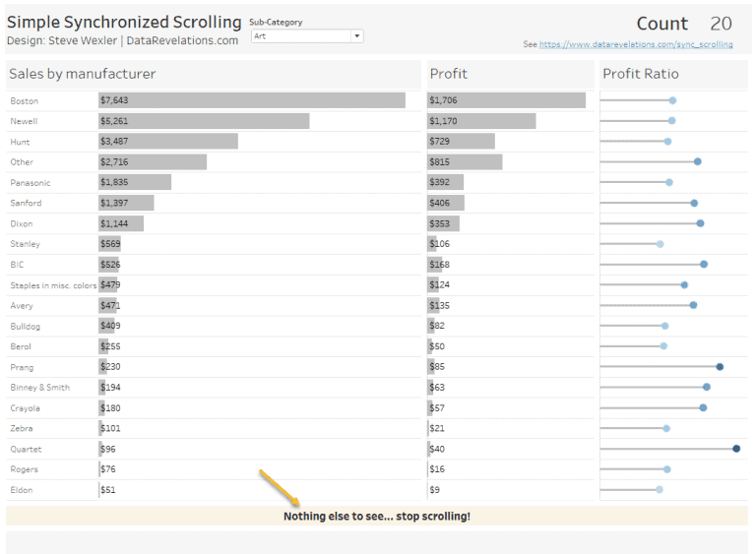Select the Boston sales bar of $7,643
Screen dimensions: 756x554
click(252, 100)
